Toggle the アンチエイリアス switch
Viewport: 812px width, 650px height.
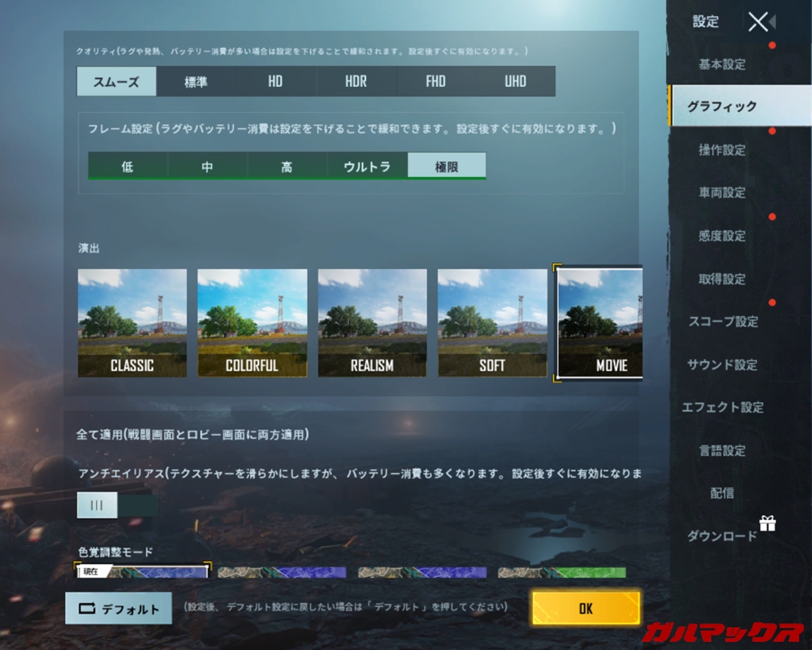pos(117,505)
